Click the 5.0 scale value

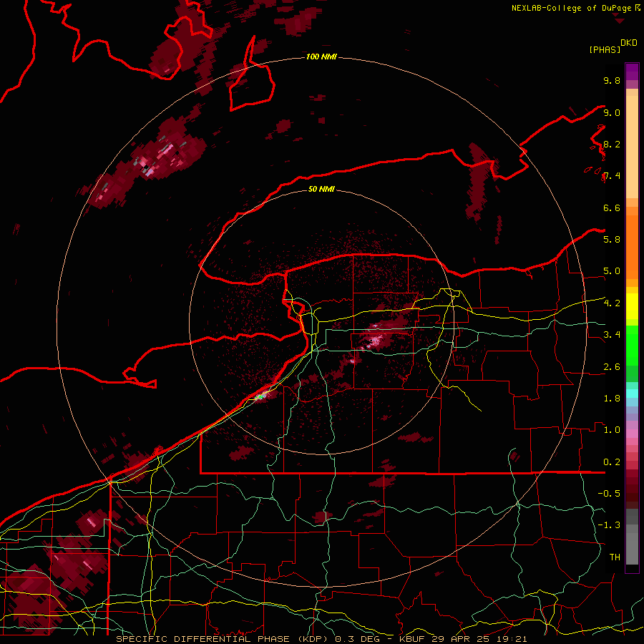[612, 271]
